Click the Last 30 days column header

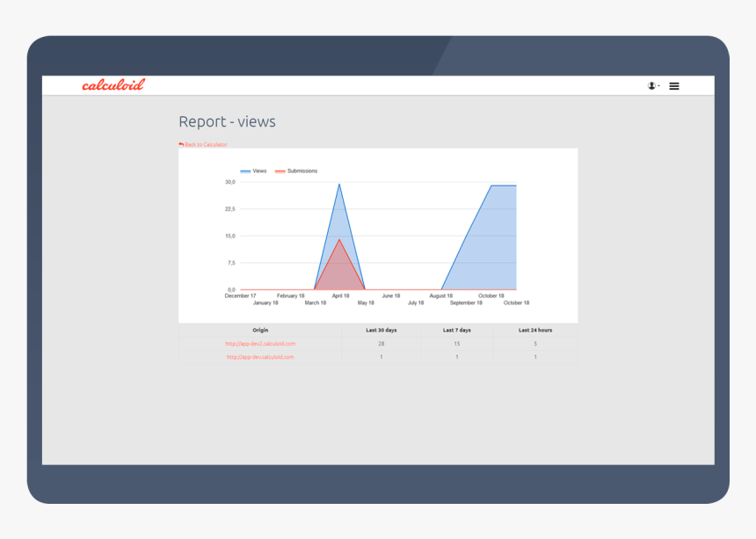[x=382, y=331]
